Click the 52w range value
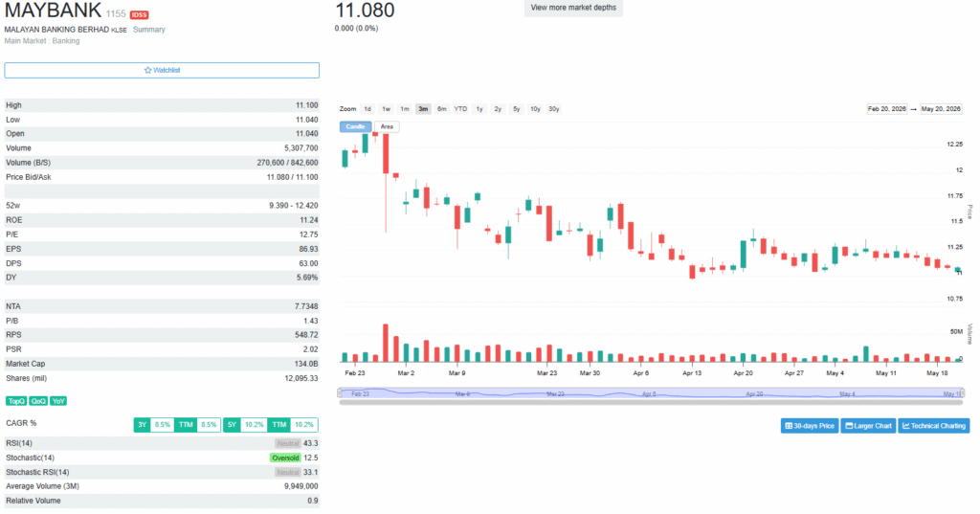980x514 pixels. tap(293, 205)
